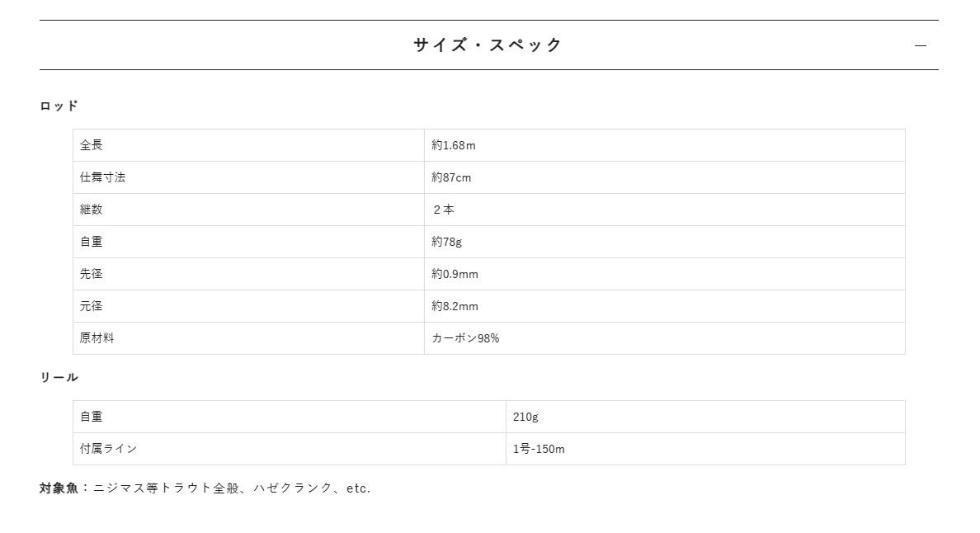980x533 pixels.
Task: Select the ロッド section heading
Action: (x=59, y=106)
